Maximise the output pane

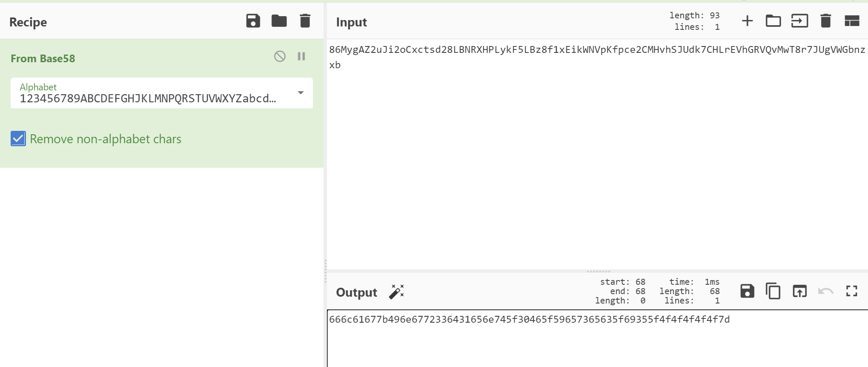(x=852, y=291)
